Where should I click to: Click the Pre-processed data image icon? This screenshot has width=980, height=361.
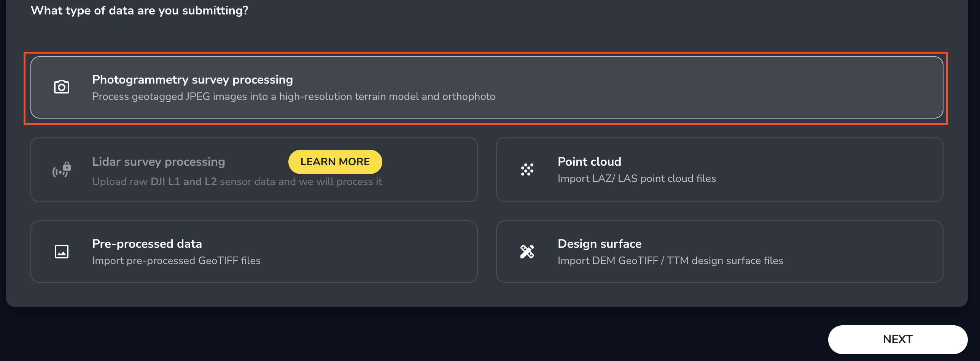[x=61, y=252]
